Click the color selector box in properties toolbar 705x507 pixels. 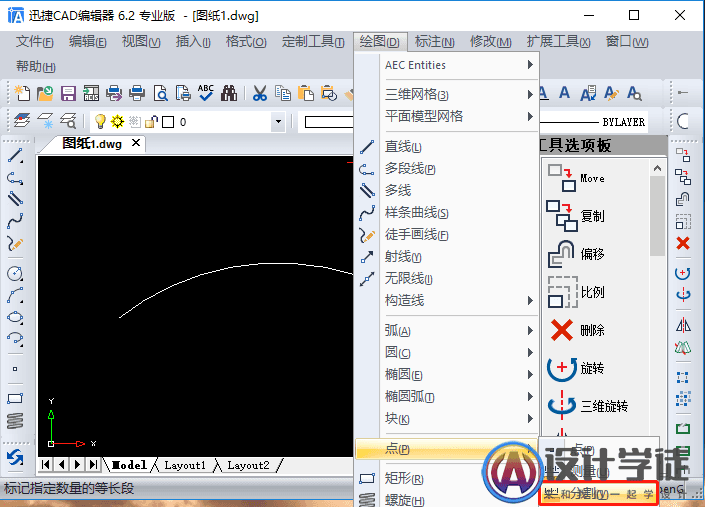(329, 122)
